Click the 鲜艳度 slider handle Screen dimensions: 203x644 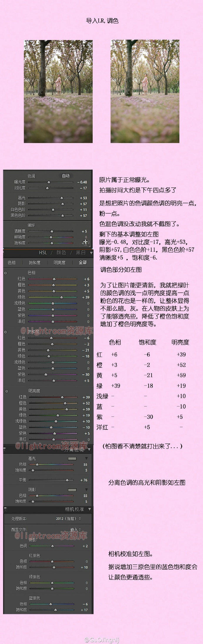51,237
